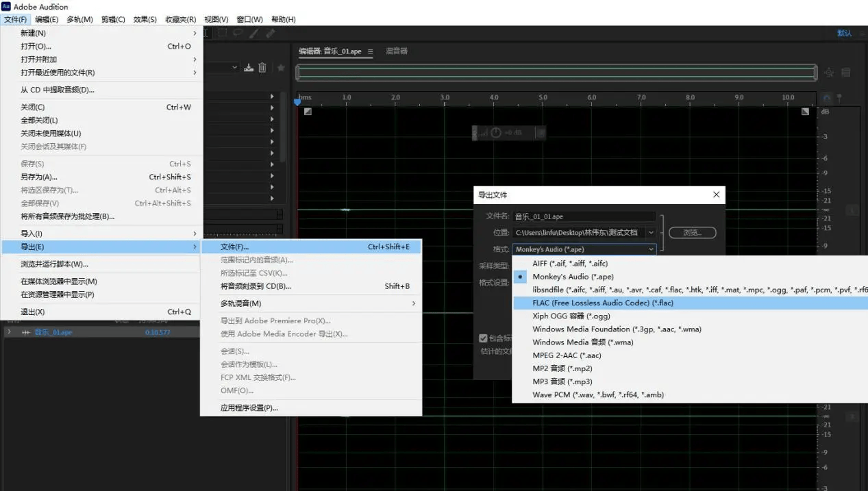The width and height of the screenshot is (868, 491).
Task: Choose Monkey's Audio (*.ape) option in format list
Action: pos(573,277)
